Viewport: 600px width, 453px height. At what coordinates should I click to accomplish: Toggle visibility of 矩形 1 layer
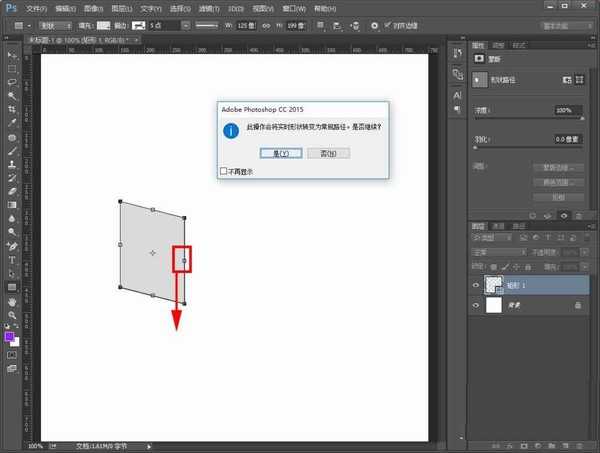(475, 285)
